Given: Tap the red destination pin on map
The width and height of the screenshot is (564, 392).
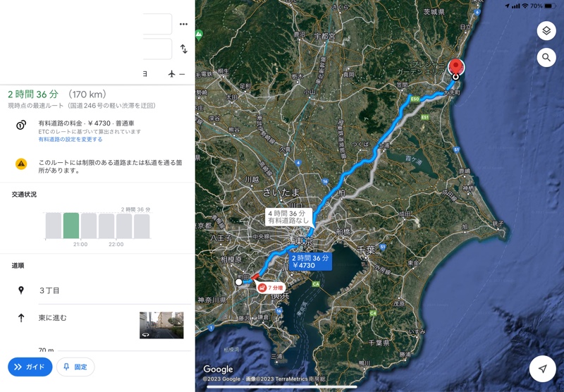Looking at the screenshot, I should [455, 68].
